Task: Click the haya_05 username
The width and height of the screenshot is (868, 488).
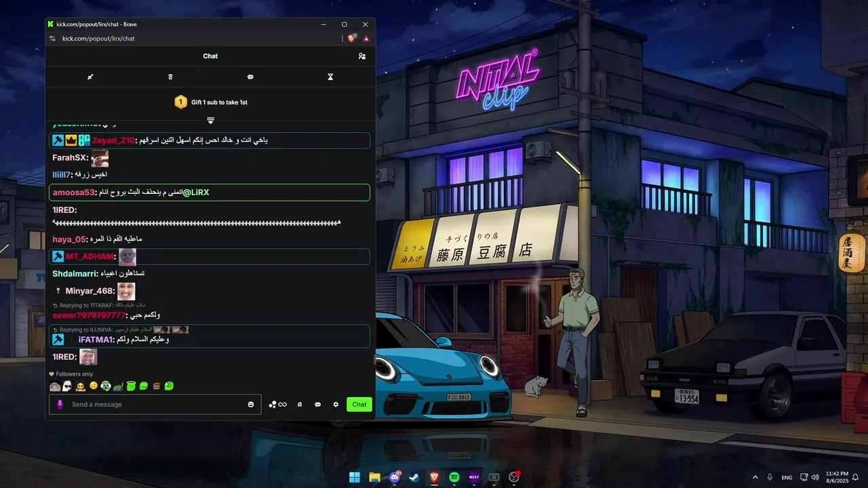Action: [x=69, y=239]
